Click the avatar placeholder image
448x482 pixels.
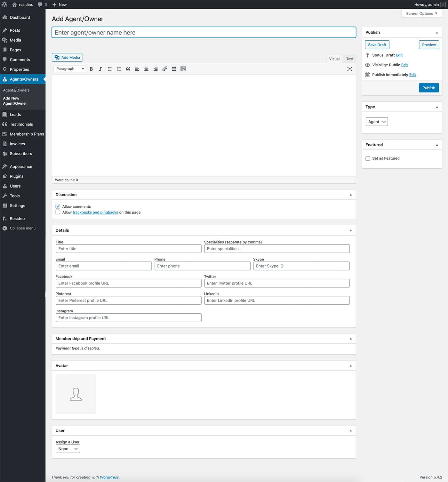(76, 394)
